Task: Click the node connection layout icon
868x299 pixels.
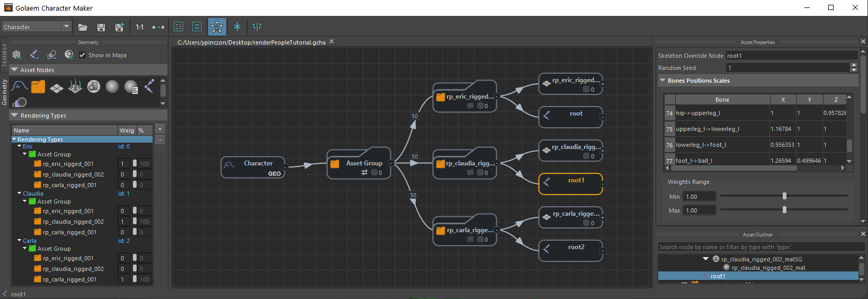Action: [x=158, y=27]
